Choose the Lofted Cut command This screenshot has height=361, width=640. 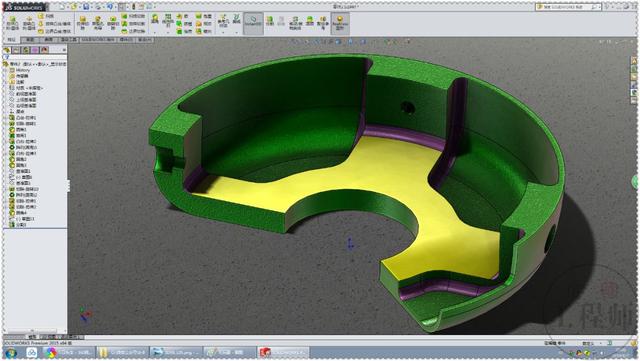coord(133,24)
